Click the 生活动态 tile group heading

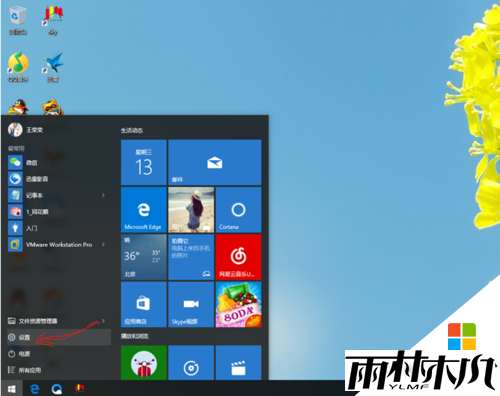tap(132, 130)
